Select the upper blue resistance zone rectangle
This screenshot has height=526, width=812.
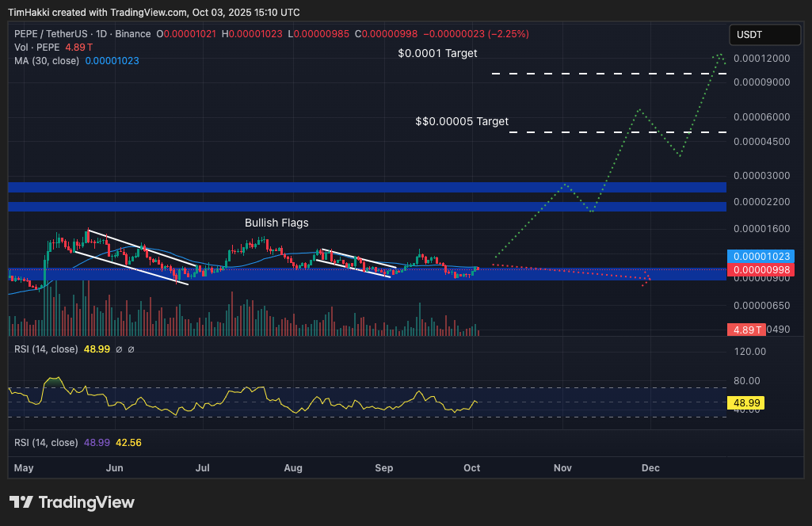click(367, 188)
